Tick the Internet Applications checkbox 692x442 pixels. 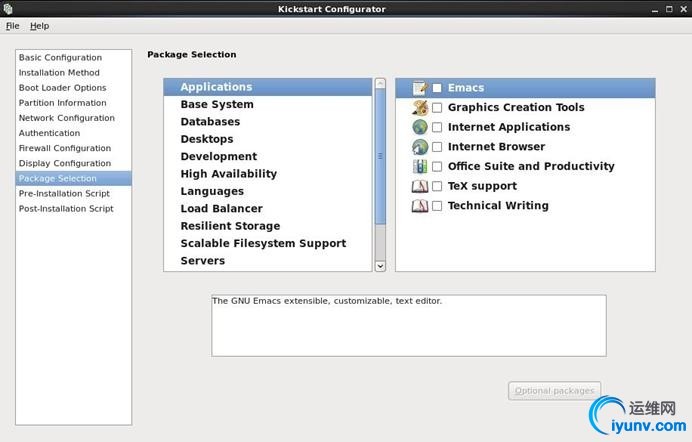[437, 127]
